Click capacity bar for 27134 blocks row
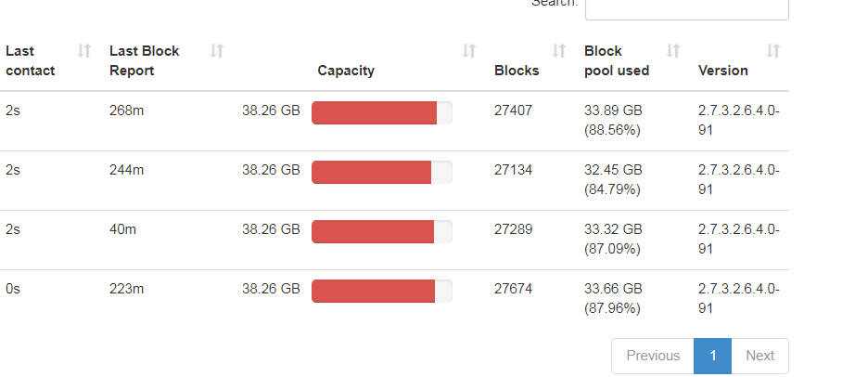The height and width of the screenshot is (377, 868). click(x=381, y=172)
